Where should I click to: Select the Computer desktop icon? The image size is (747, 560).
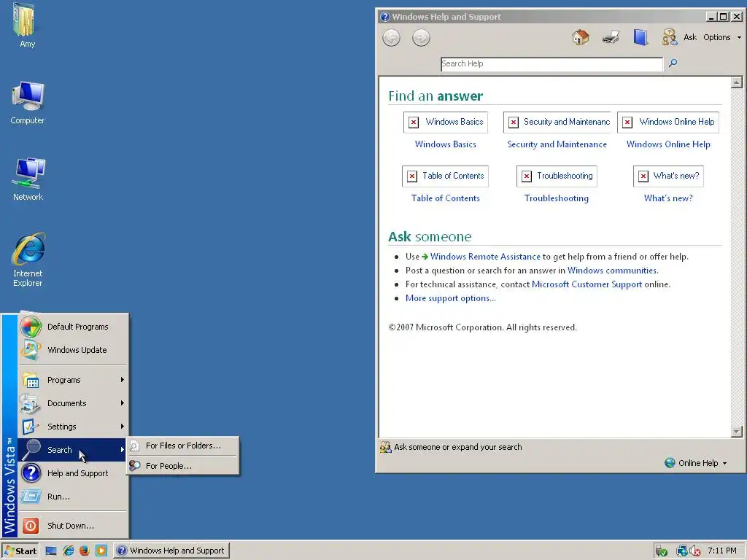coord(27,103)
